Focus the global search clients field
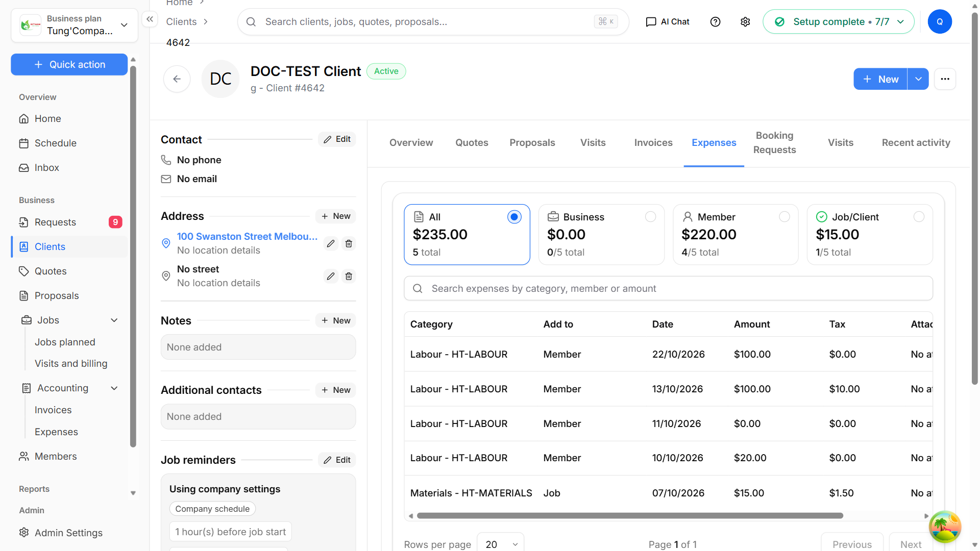The image size is (980, 551). point(433,22)
